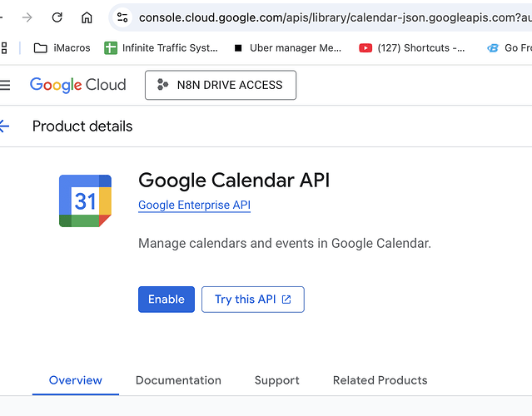Image resolution: width=532 pixels, height=416 pixels.
Task: Open the Go Fr... bookmark
Action: pos(509,48)
